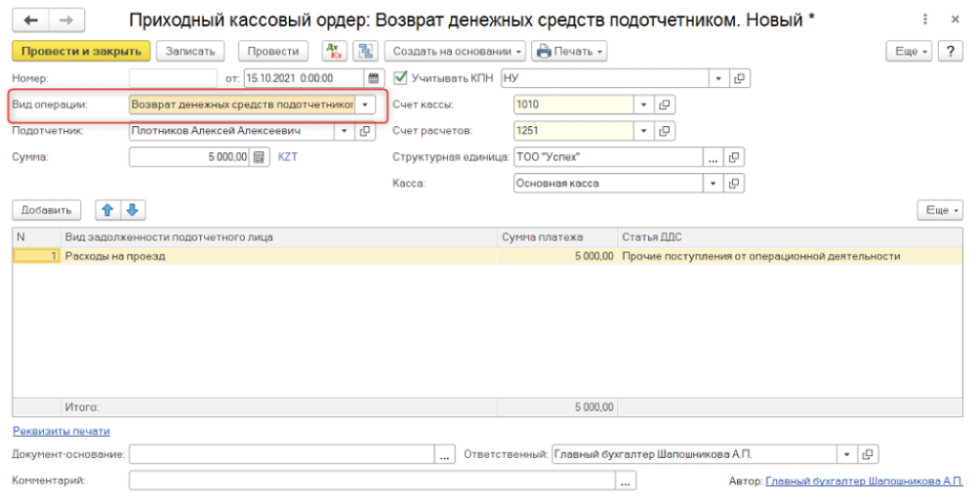Expand the Вид операции dropdown

[365, 104]
